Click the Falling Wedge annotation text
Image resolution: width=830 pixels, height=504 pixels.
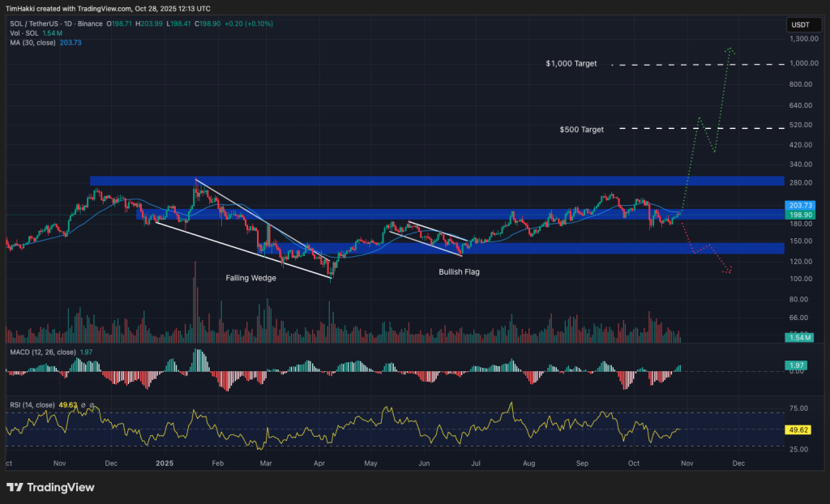click(251, 278)
